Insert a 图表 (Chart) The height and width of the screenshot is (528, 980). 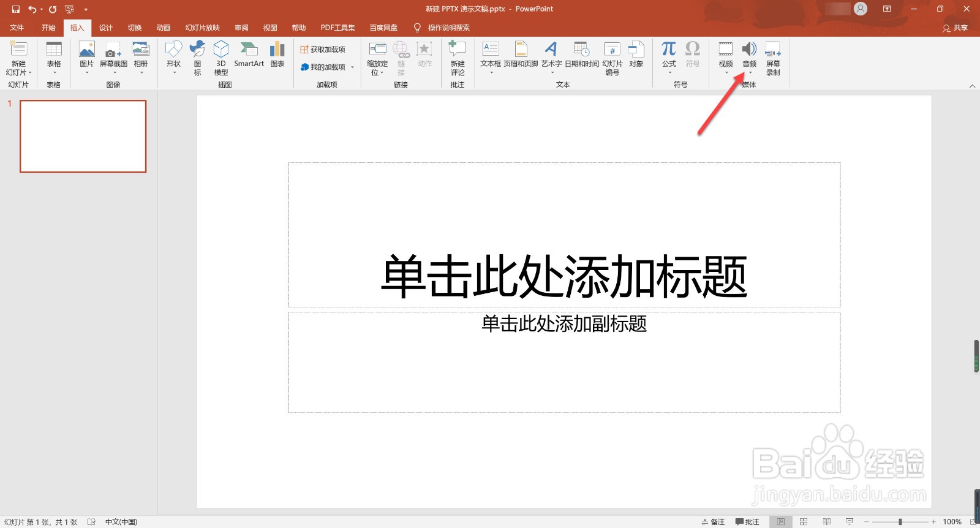tap(277, 54)
